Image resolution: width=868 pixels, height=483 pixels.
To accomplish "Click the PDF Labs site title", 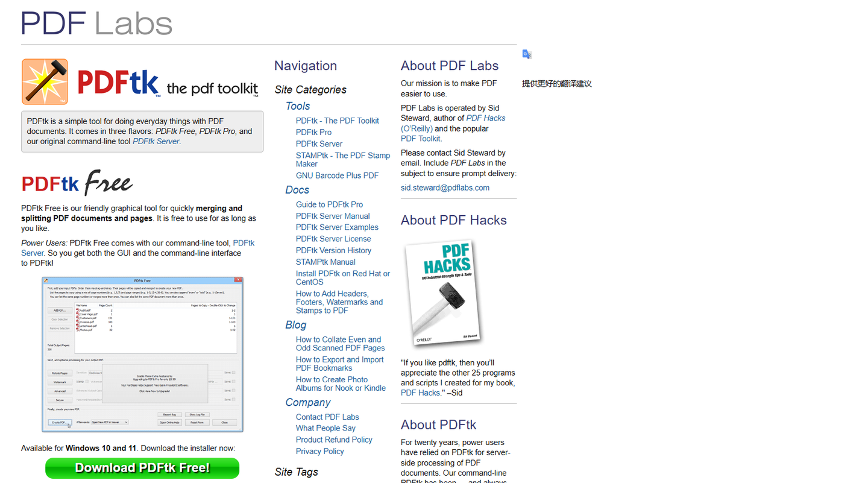I will click(x=96, y=23).
